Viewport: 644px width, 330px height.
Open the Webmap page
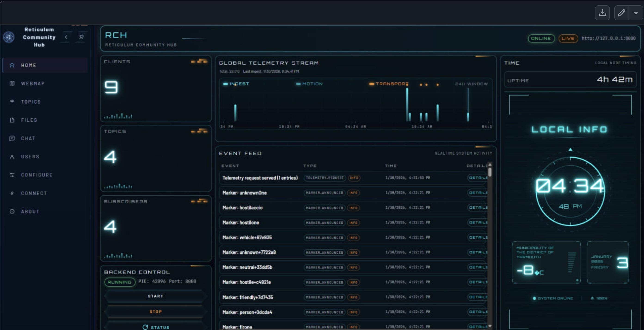(x=33, y=84)
